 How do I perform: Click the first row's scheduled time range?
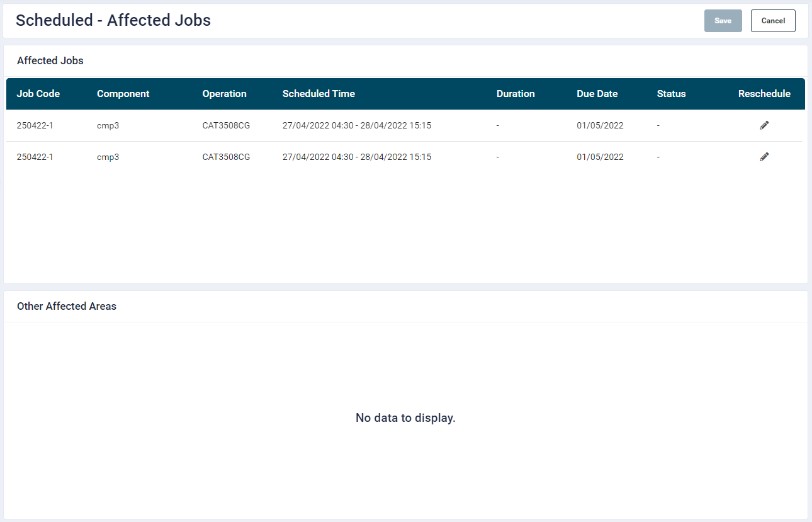[x=356, y=125]
